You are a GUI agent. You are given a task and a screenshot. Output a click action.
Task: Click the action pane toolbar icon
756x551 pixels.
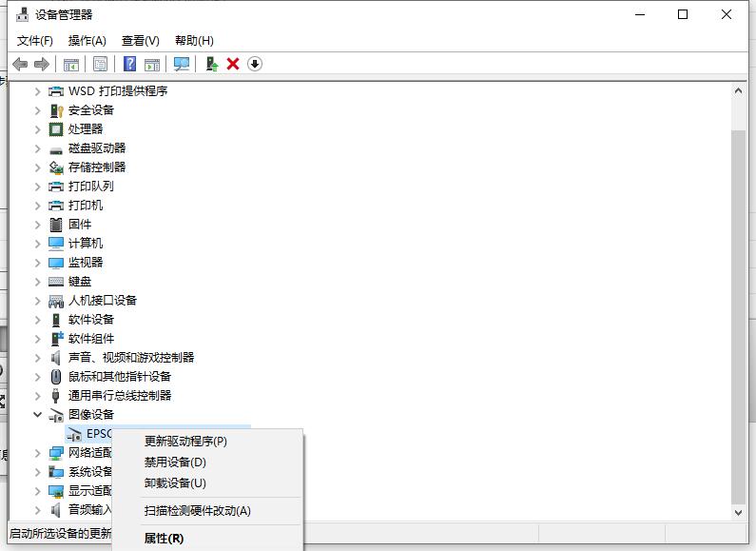tap(152, 64)
